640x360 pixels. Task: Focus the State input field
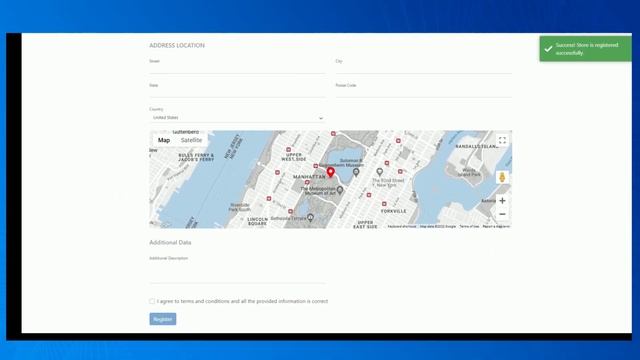pos(237,93)
